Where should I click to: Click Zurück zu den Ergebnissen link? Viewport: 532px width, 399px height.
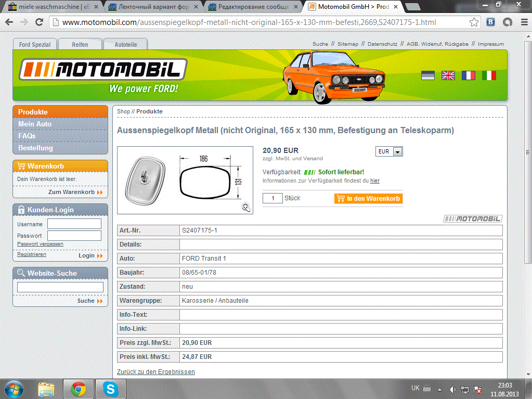(155, 372)
